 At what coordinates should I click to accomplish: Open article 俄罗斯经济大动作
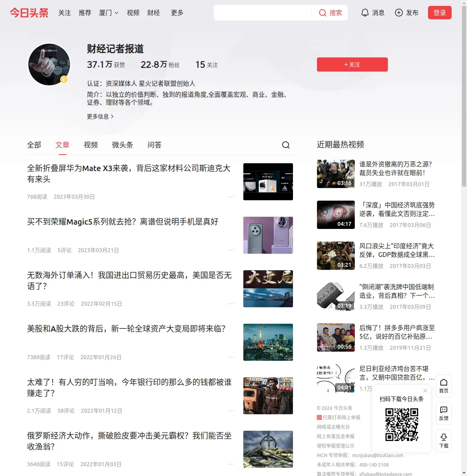click(130, 441)
